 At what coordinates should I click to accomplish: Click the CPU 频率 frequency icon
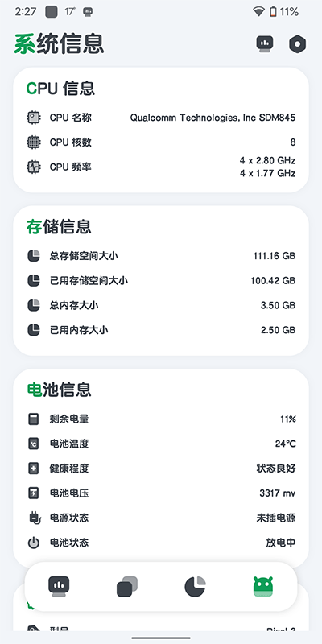point(34,167)
